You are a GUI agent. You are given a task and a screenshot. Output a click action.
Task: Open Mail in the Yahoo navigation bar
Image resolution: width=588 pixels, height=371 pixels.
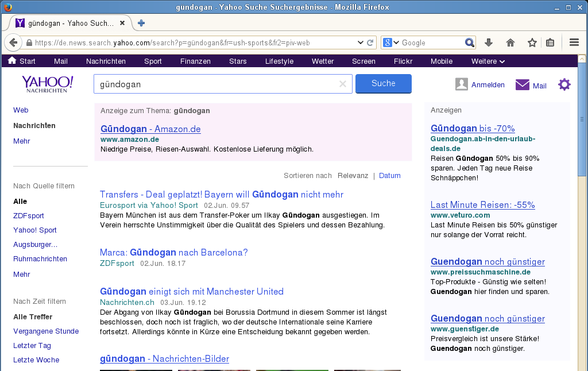point(61,61)
